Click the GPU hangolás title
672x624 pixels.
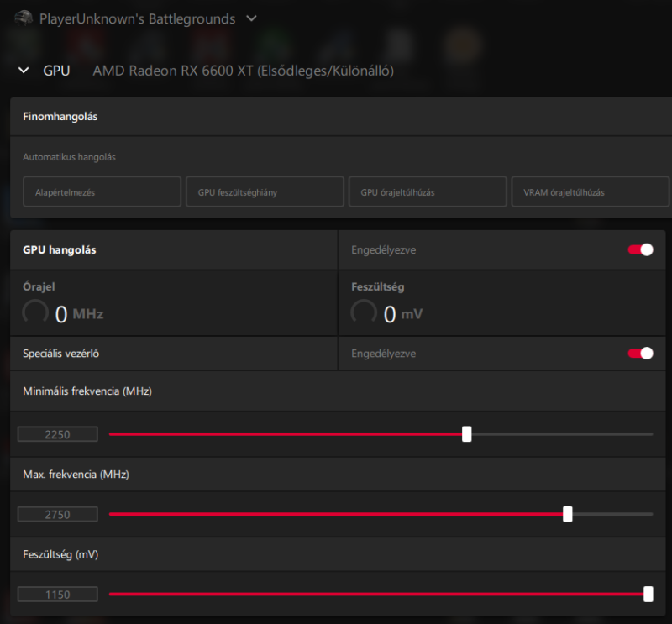59,250
